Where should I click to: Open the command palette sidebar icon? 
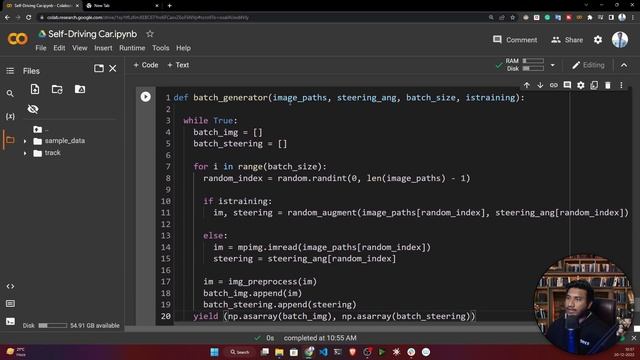pos(10,304)
